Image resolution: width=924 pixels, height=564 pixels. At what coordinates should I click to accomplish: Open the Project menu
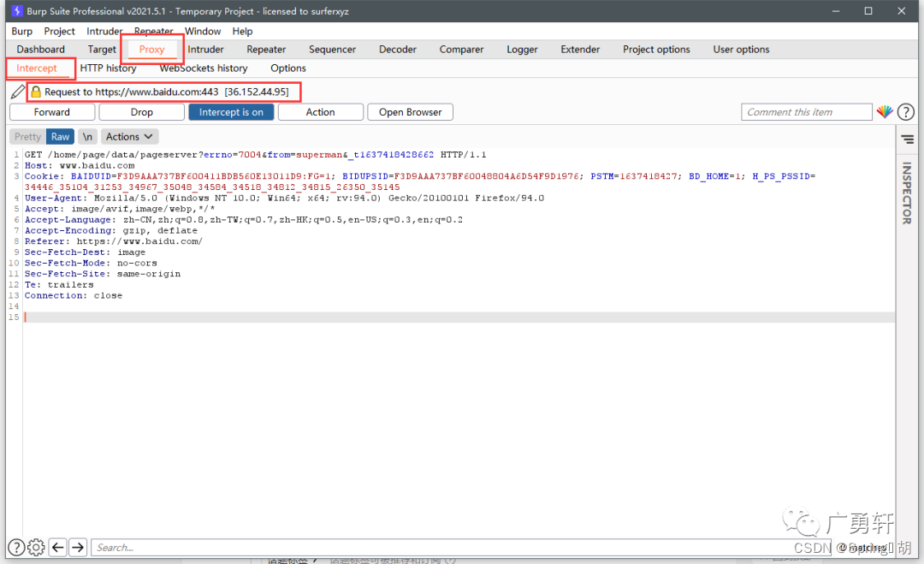[x=59, y=31]
